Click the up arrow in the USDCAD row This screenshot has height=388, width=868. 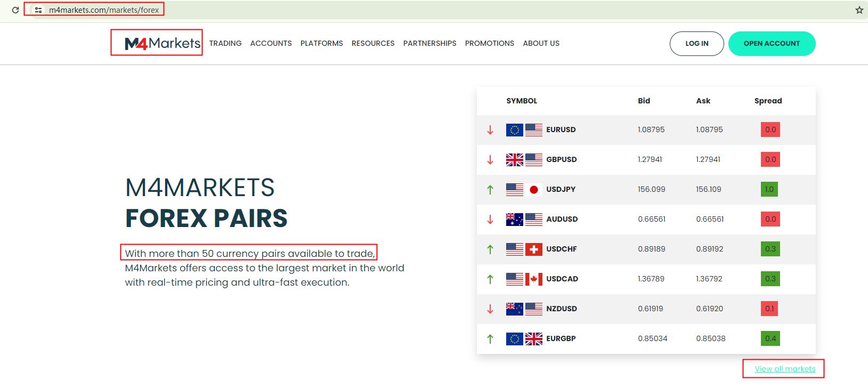click(490, 279)
